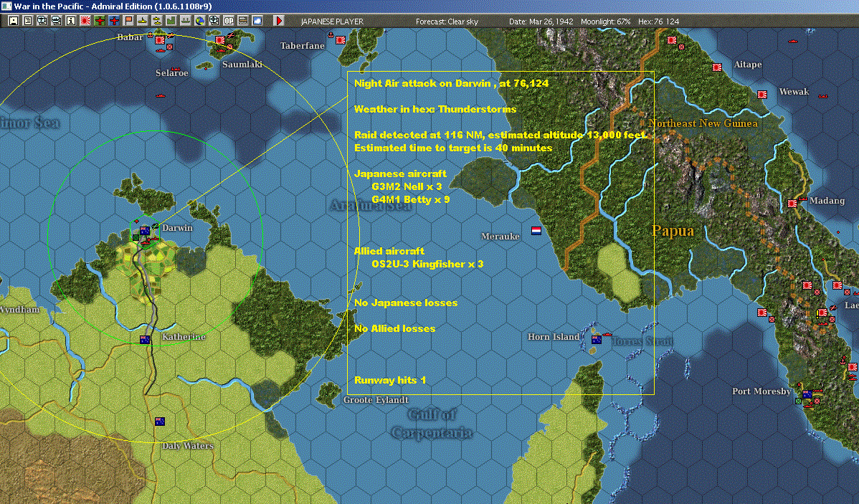
Task: Select Australian flag base at Daly Waters
Action: point(159,422)
